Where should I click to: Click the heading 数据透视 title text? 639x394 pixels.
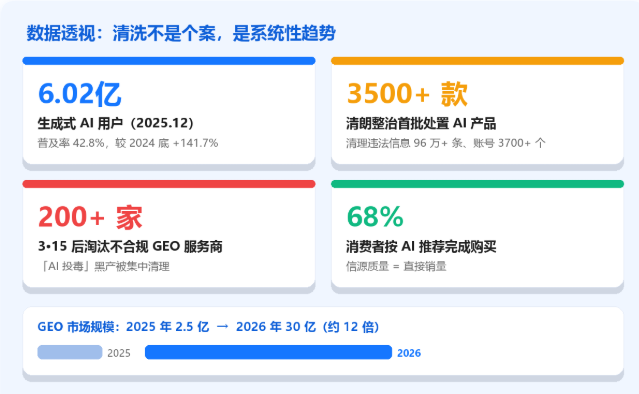pos(181,33)
